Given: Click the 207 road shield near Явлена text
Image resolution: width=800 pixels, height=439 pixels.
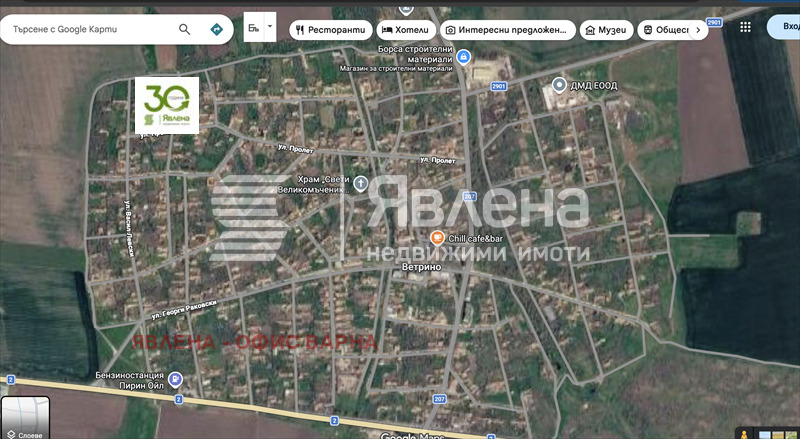Looking at the screenshot, I should (470, 196).
